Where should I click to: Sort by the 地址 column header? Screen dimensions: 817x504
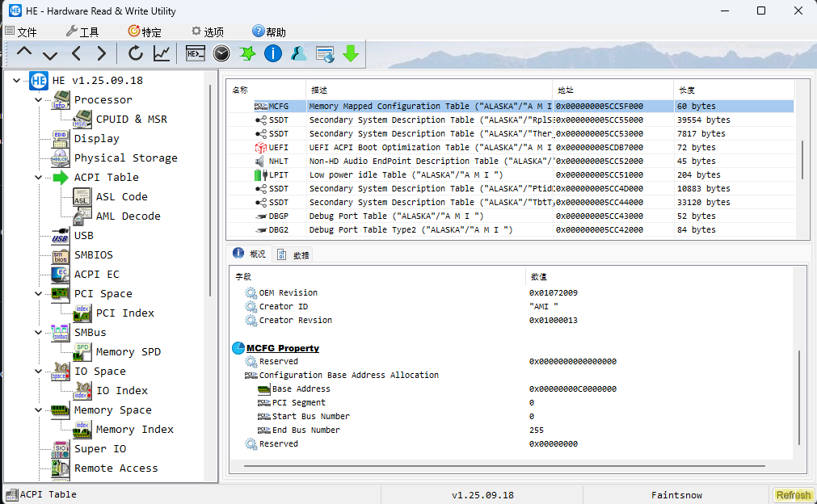pos(613,90)
